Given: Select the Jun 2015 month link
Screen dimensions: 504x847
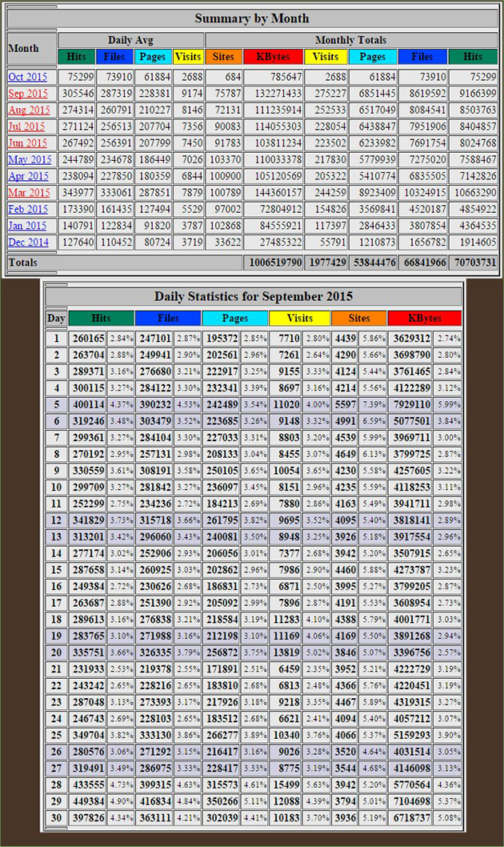Looking at the screenshot, I should tap(28, 143).
